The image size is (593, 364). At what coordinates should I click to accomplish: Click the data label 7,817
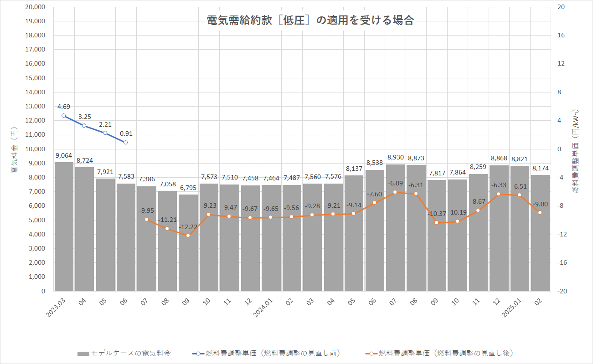pos(437,173)
